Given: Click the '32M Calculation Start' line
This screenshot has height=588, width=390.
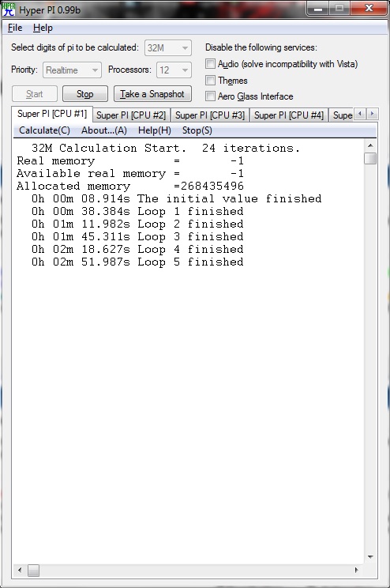Looking at the screenshot, I should (x=166, y=148).
